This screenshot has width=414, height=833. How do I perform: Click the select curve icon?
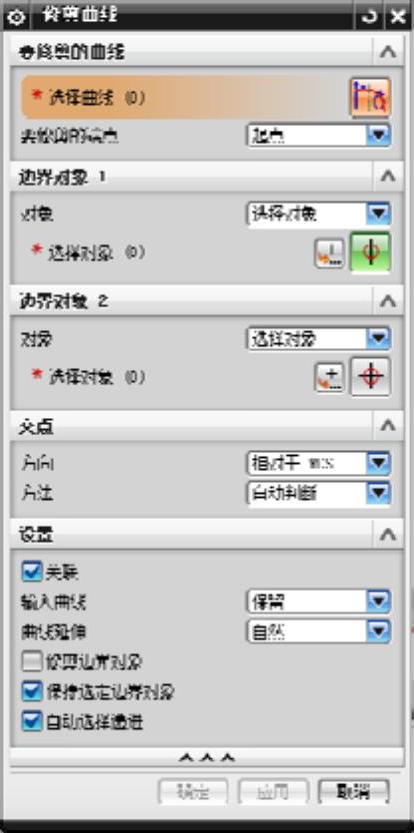tap(370, 98)
